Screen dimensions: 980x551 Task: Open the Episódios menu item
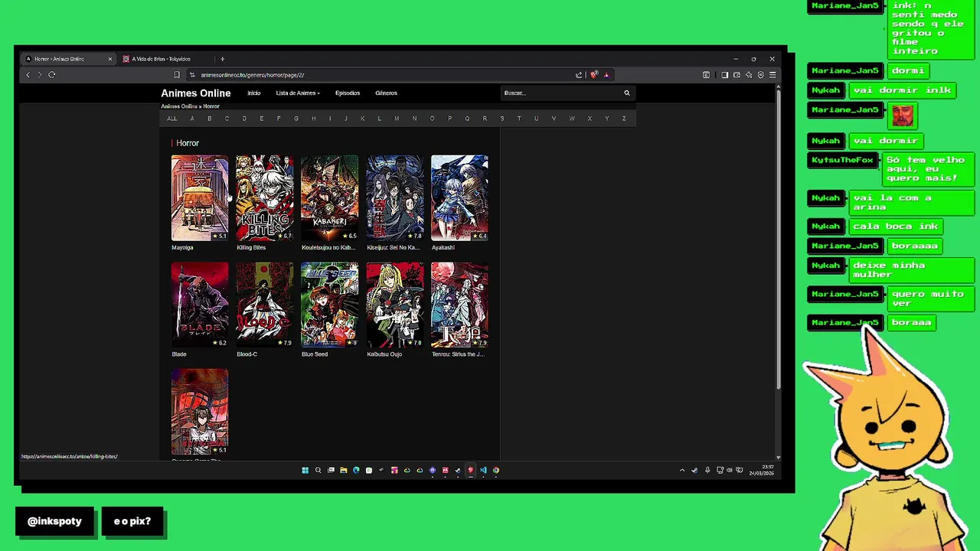(x=348, y=93)
